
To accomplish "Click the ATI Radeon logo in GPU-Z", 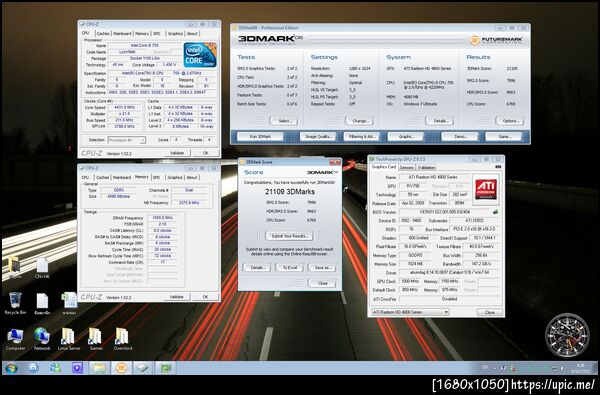I will [486, 189].
